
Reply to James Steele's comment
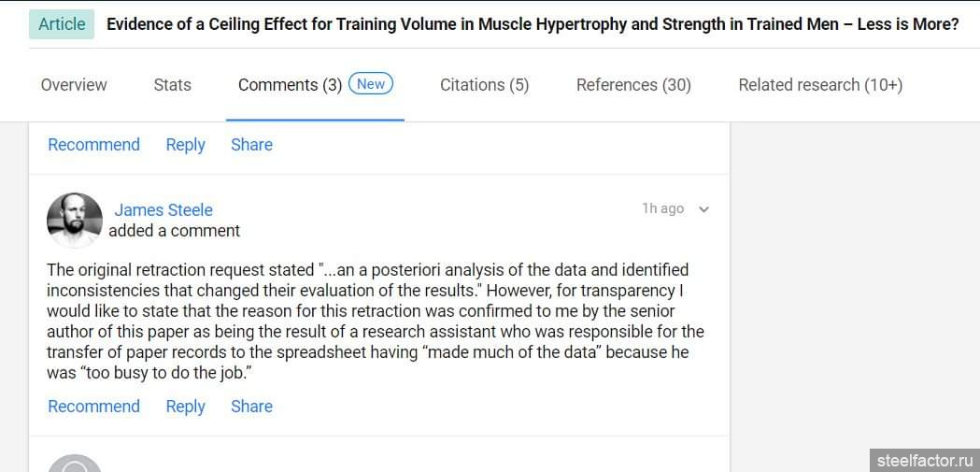point(185,407)
